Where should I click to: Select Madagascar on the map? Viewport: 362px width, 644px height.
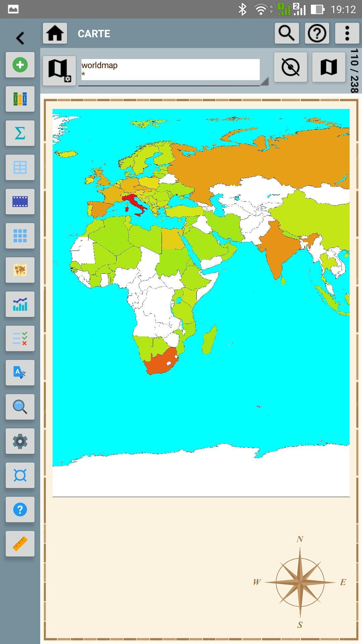click(x=209, y=339)
